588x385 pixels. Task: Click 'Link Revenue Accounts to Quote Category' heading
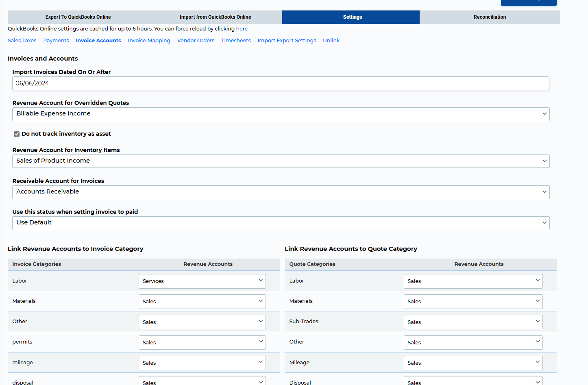(x=351, y=249)
